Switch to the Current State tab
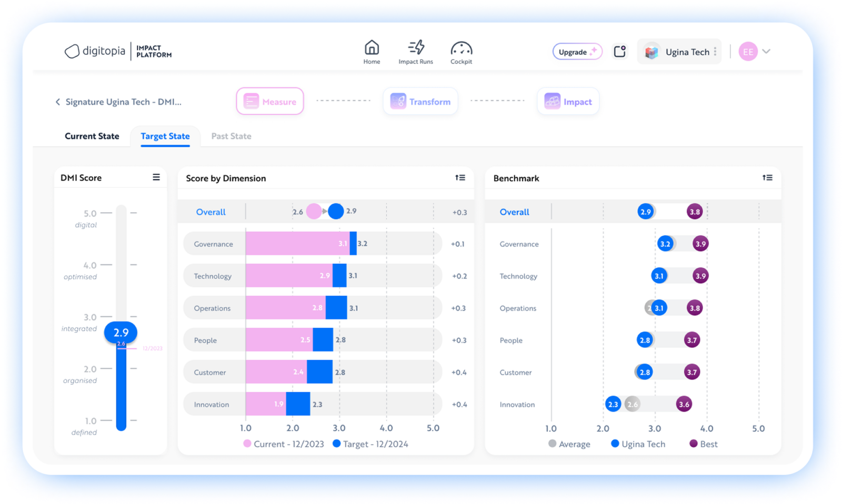The width and height of the screenshot is (842, 504). tap(92, 136)
